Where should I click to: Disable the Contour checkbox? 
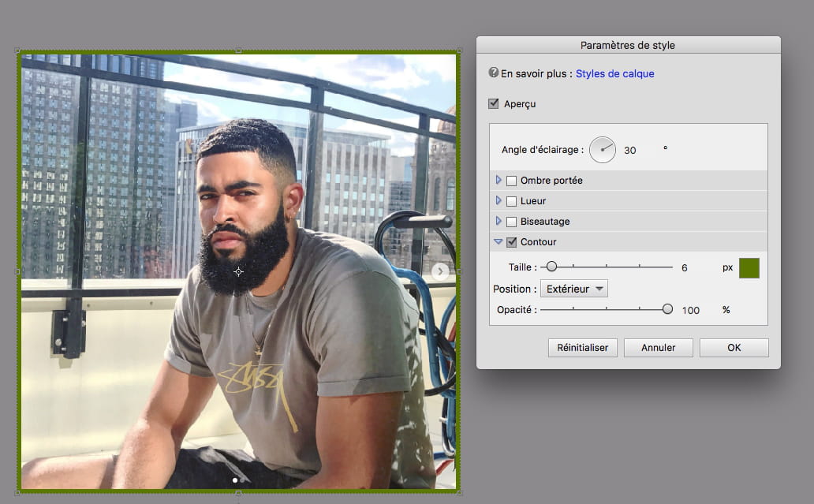[x=511, y=242]
